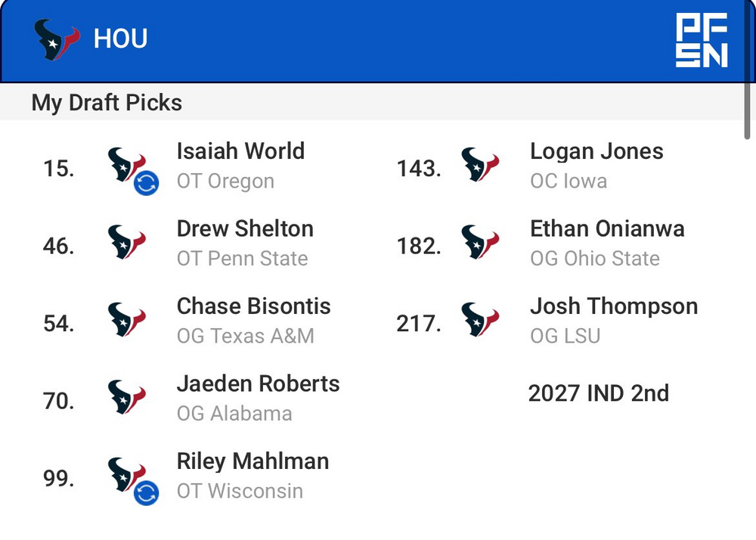Click the Texans logo beside pick 143
The height and width of the screenshot is (540, 756).
coord(480,165)
